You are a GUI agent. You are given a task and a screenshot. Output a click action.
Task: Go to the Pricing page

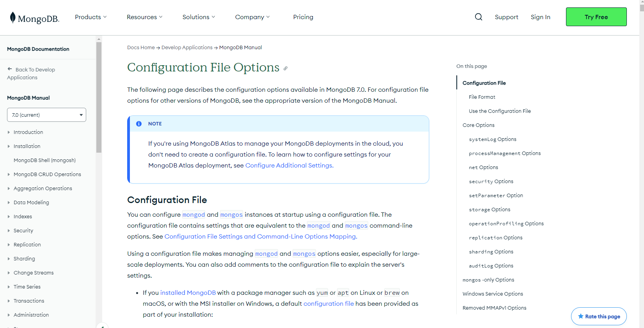coord(303,17)
